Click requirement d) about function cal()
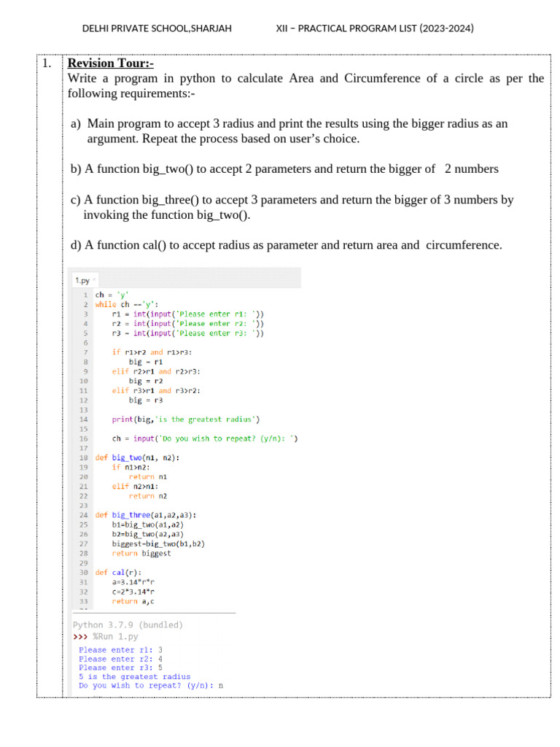Viewport: 560px width, 747px height. coord(286,245)
